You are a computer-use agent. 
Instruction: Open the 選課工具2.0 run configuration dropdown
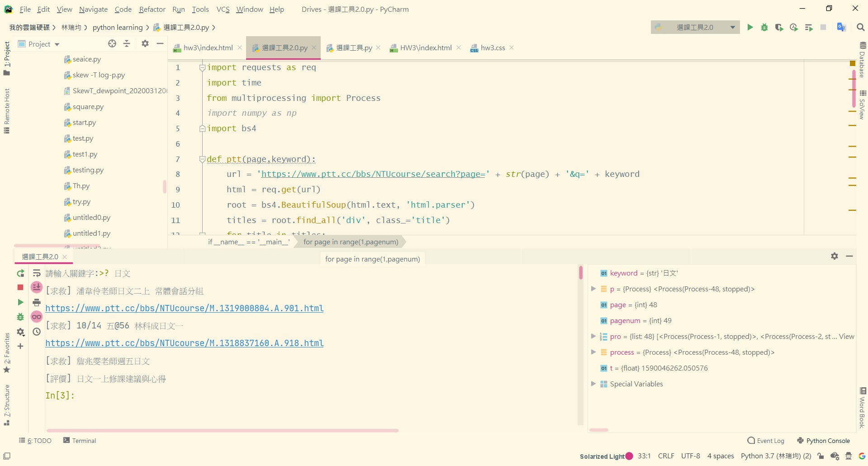(x=695, y=27)
